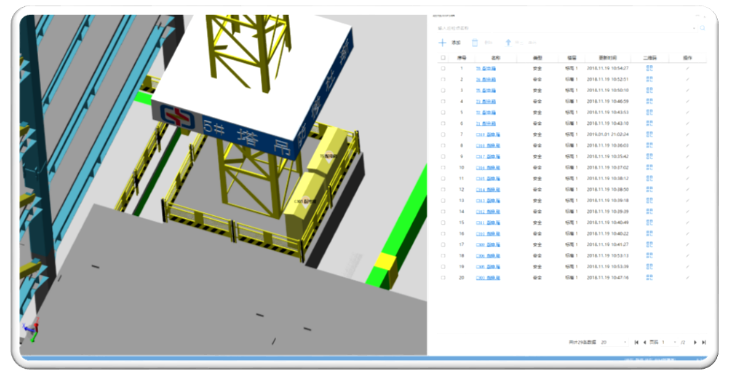Open the name link in row 14
737x373 pixels.
pos(488,212)
